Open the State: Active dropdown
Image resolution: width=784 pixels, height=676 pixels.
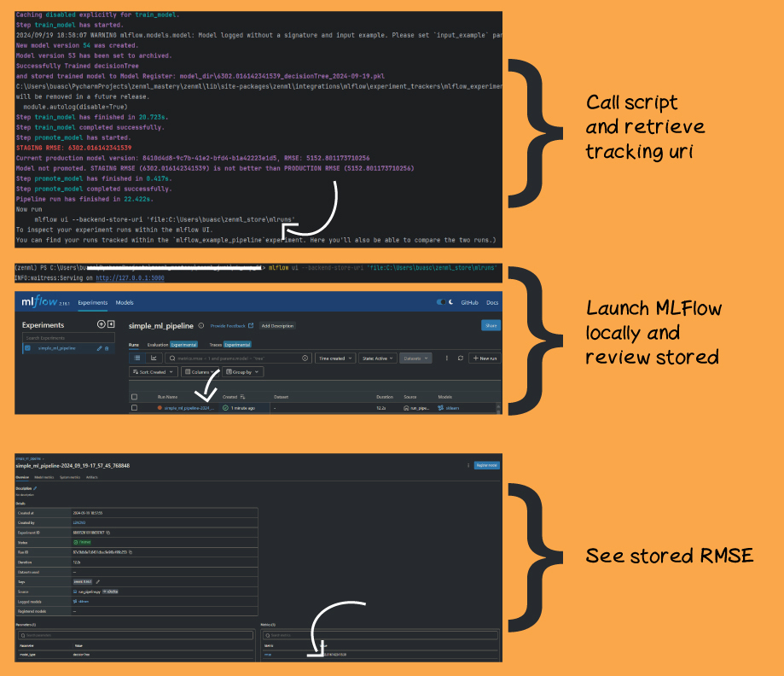coord(378,358)
